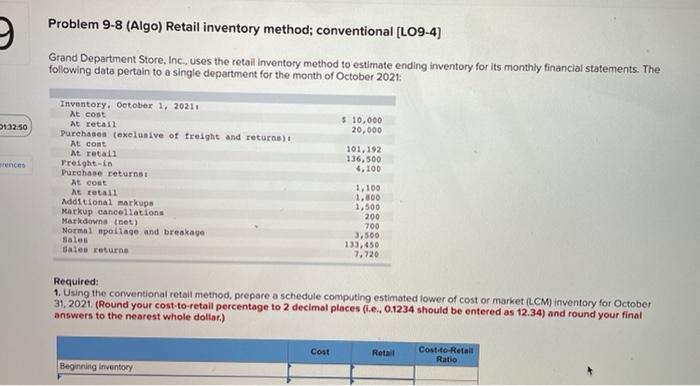700x386 pixels.
Task: Click the 3,500 spoilage value
Action: tap(367, 236)
